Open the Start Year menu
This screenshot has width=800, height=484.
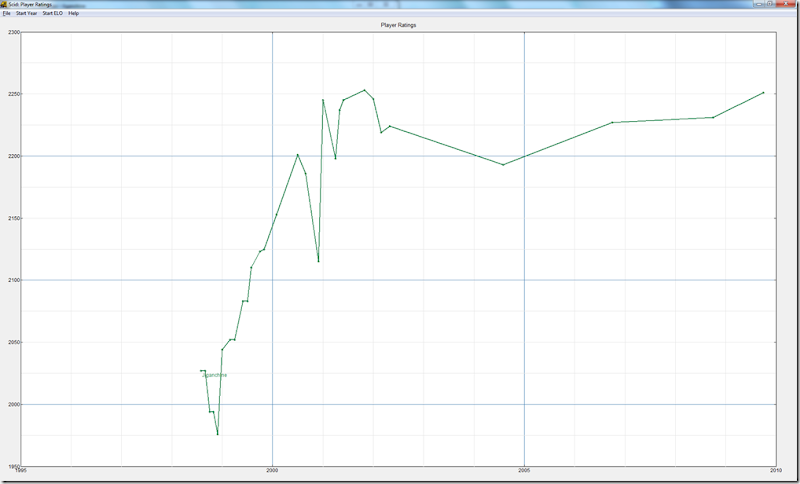tap(27, 13)
